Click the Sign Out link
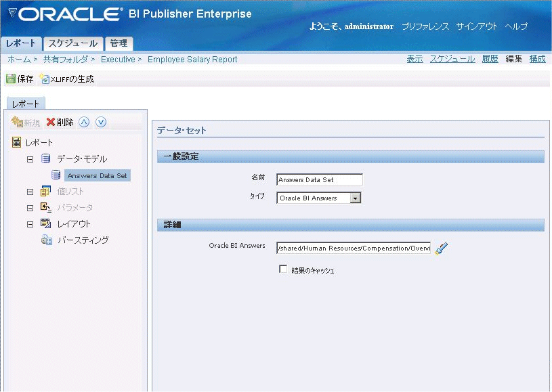This screenshot has height=392, width=552. 477,26
